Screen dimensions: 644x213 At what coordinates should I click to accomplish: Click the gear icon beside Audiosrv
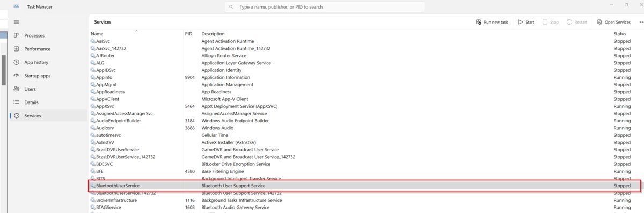pyautogui.click(x=93, y=128)
